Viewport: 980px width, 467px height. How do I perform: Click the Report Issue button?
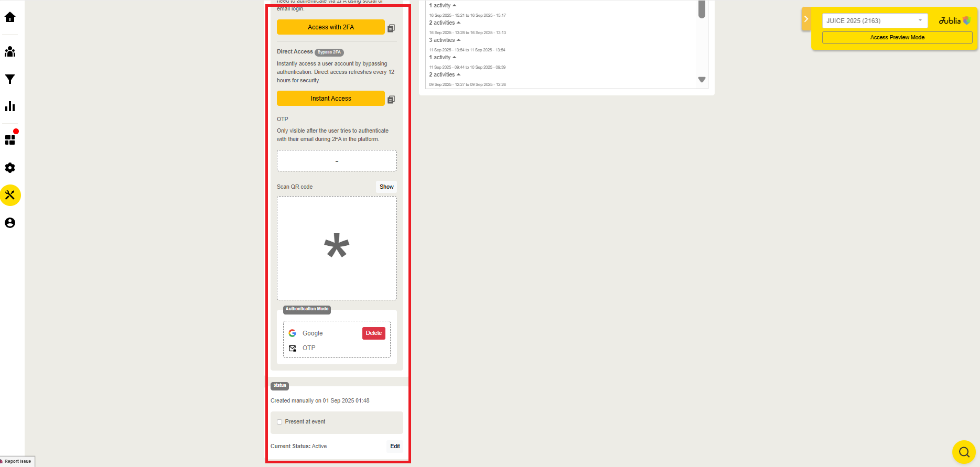(x=17, y=461)
